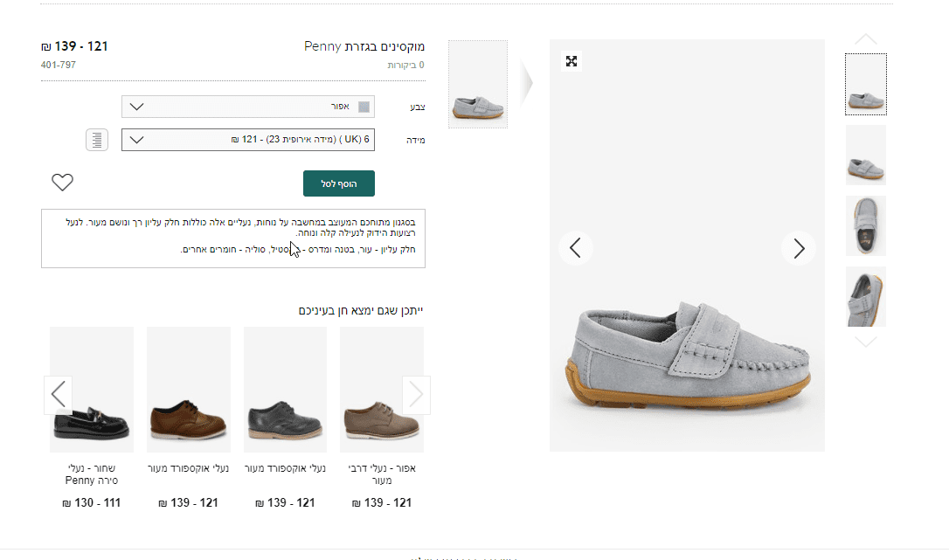The width and height of the screenshot is (949, 560).
Task: Open the size guide ruler icon
Action: point(97,140)
